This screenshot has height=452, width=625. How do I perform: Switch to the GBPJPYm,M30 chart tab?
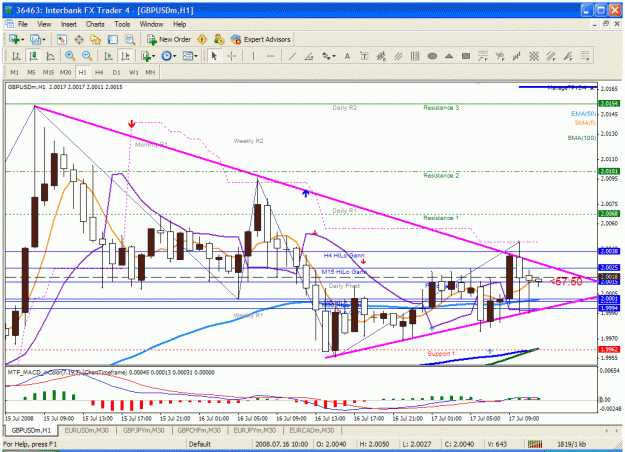pos(143,430)
